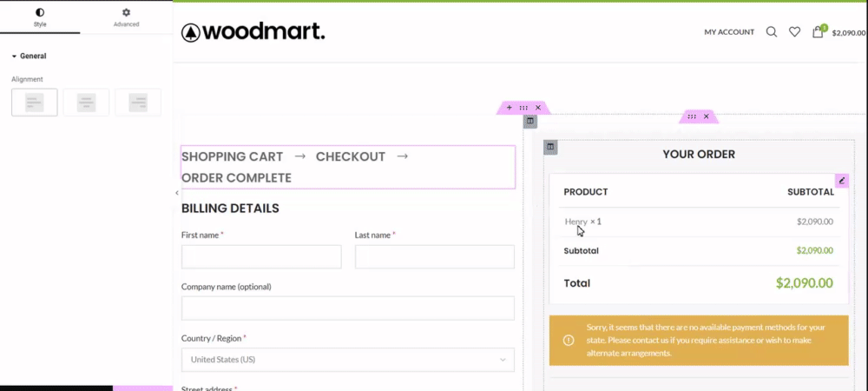The width and height of the screenshot is (868, 391).
Task: Switch to the Advanced tab
Action: 126,17
